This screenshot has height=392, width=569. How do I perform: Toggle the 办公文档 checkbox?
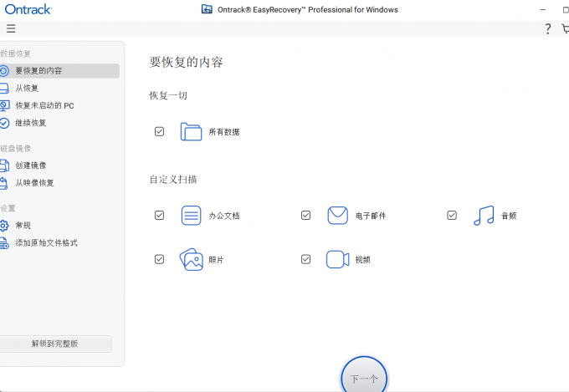click(159, 216)
